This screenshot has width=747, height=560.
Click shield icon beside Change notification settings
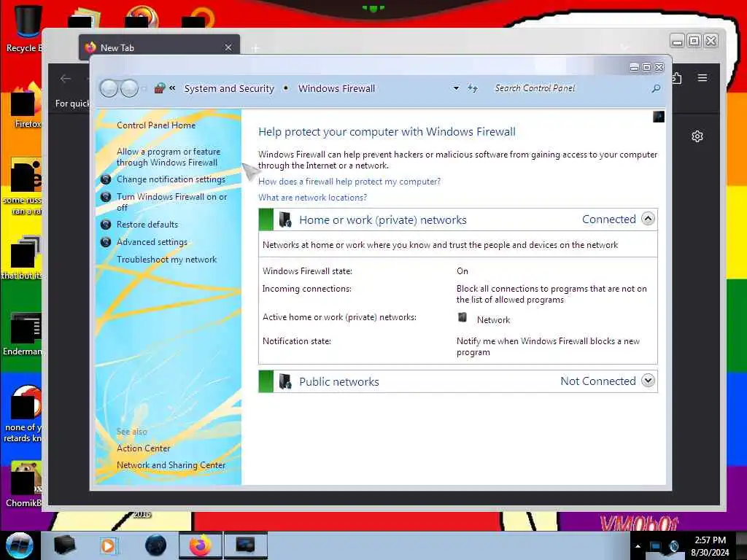[106, 179]
